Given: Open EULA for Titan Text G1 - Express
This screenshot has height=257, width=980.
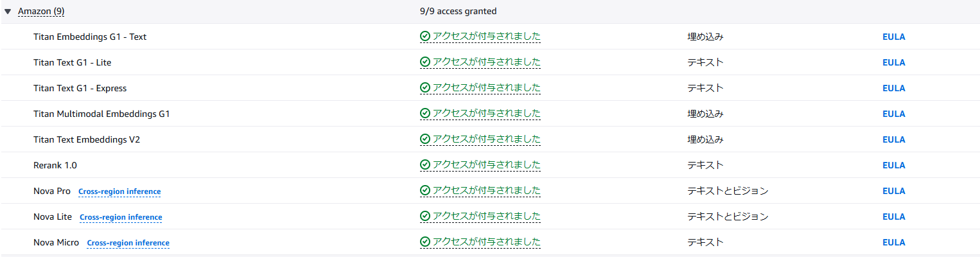Looking at the screenshot, I should pyautogui.click(x=893, y=88).
